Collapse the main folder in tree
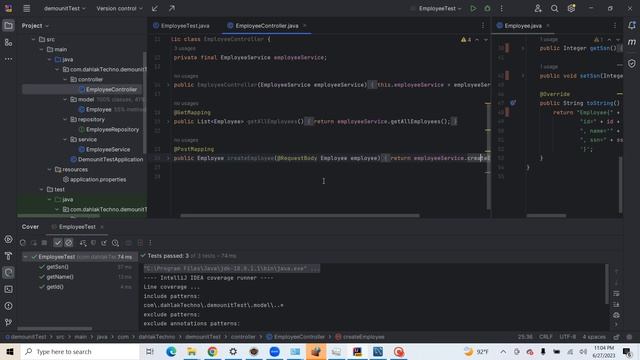Image resolution: width=640 pixels, height=360 pixels. pyautogui.click(x=42, y=49)
